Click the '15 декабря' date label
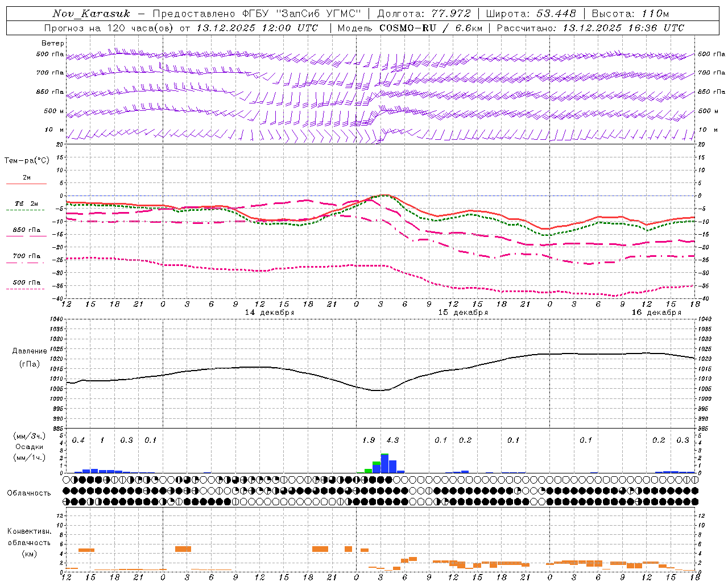This screenshot has height=582, width=728. point(463,313)
